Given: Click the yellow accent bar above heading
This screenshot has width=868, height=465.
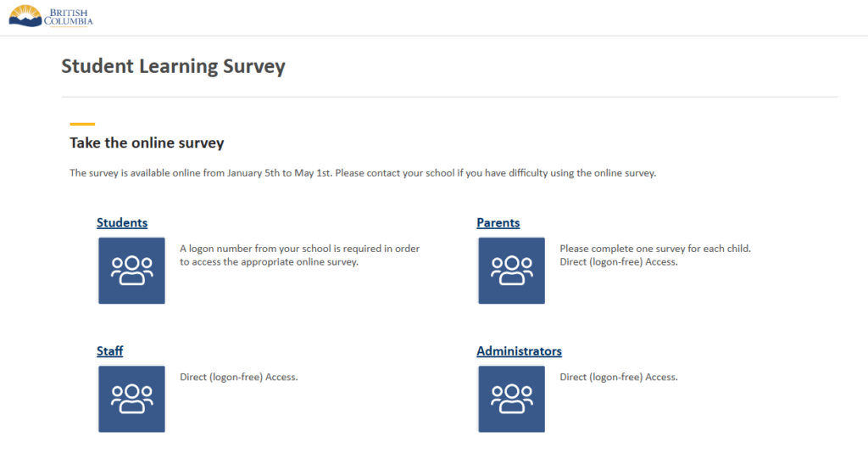Looking at the screenshot, I should click(x=82, y=124).
